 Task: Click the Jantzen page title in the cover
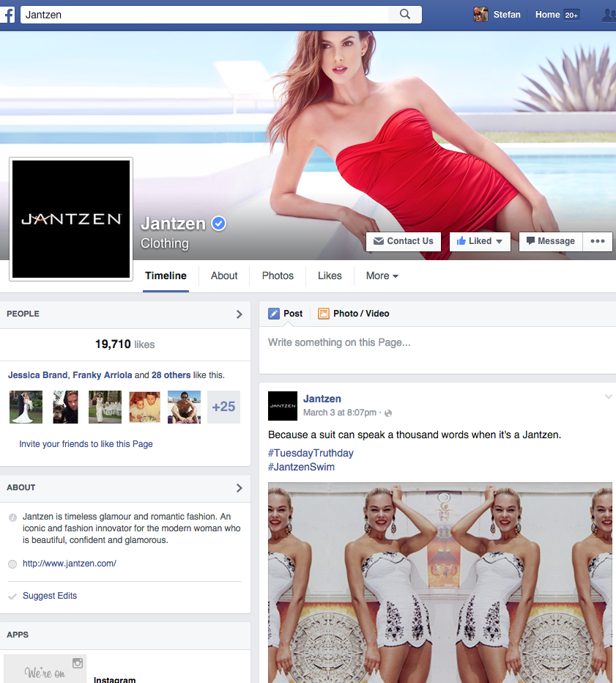174,224
